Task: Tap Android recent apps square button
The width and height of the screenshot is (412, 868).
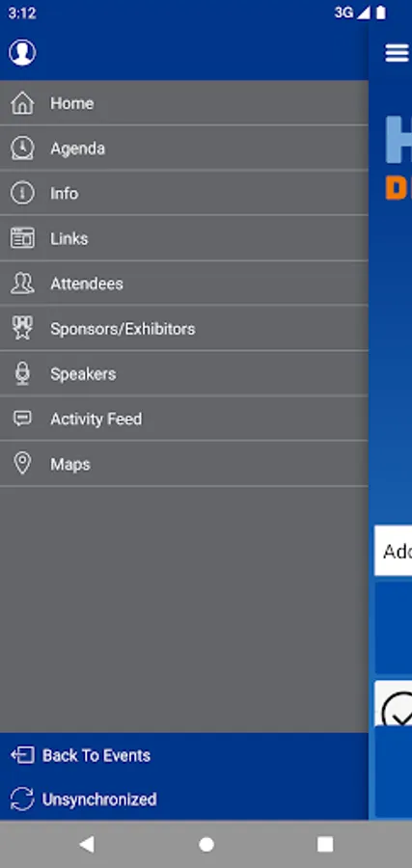Action: coord(325,844)
